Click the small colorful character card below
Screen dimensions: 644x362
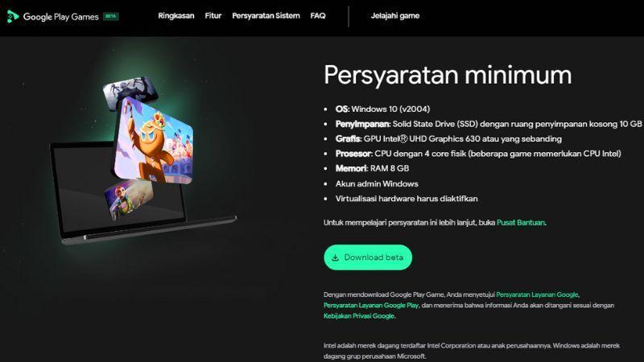click(x=129, y=199)
